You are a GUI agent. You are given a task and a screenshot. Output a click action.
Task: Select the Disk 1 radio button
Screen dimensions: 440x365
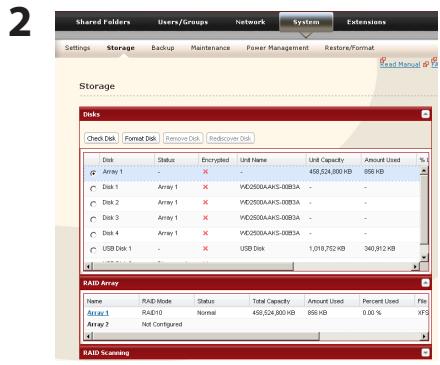pos(93,188)
